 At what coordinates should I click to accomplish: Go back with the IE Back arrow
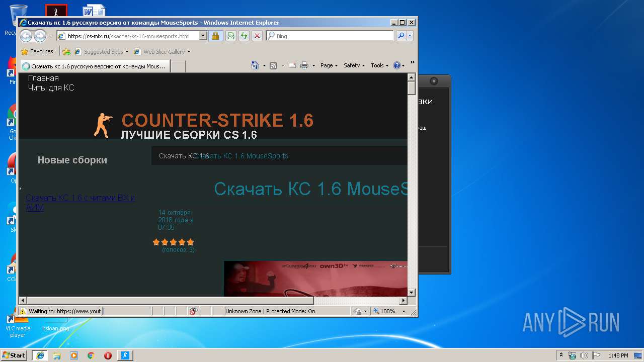(x=26, y=36)
